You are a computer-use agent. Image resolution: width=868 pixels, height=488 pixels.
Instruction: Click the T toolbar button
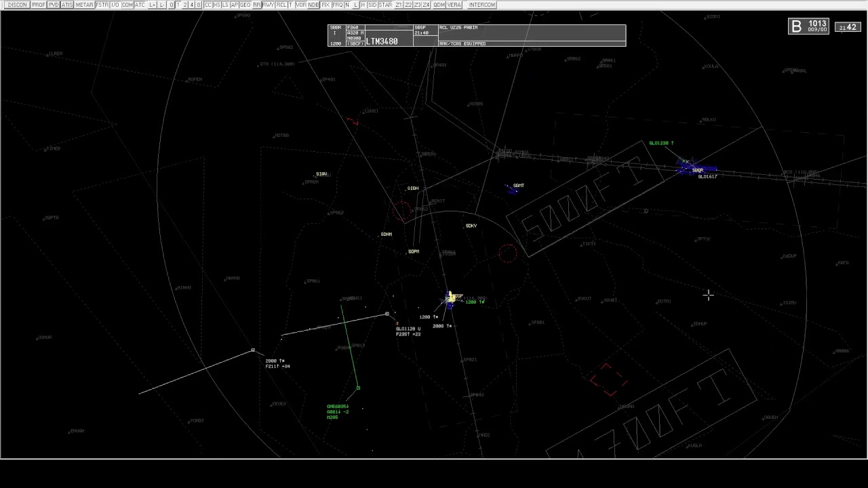coord(291,5)
